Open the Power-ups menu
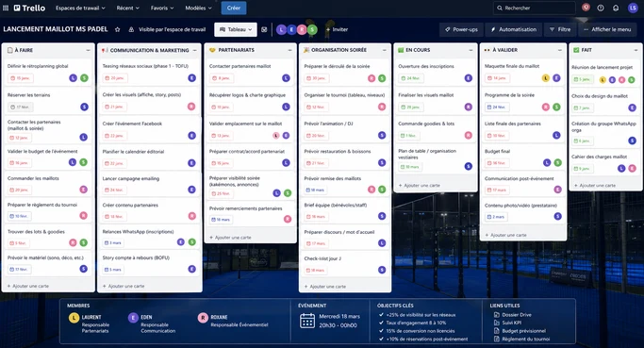This screenshot has height=348, width=644. [462, 29]
